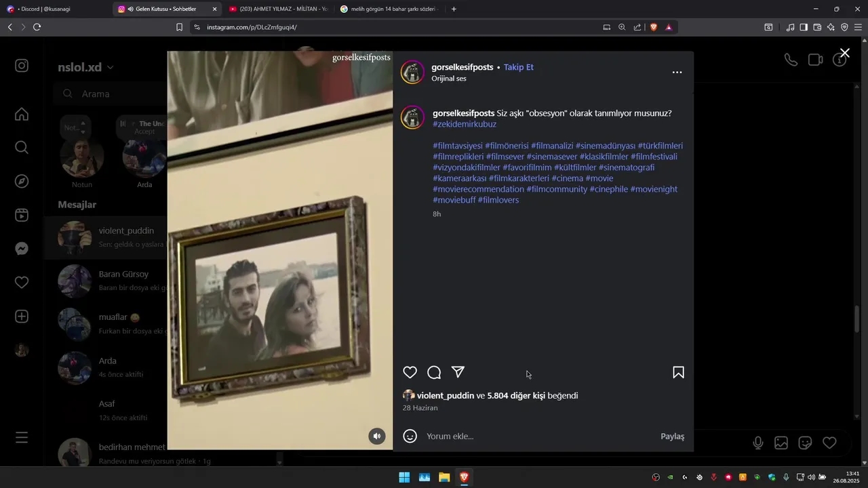Screen dimensions: 868x488
Task: Open the #filmtavsiyesi hashtag
Action: (458, 146)
